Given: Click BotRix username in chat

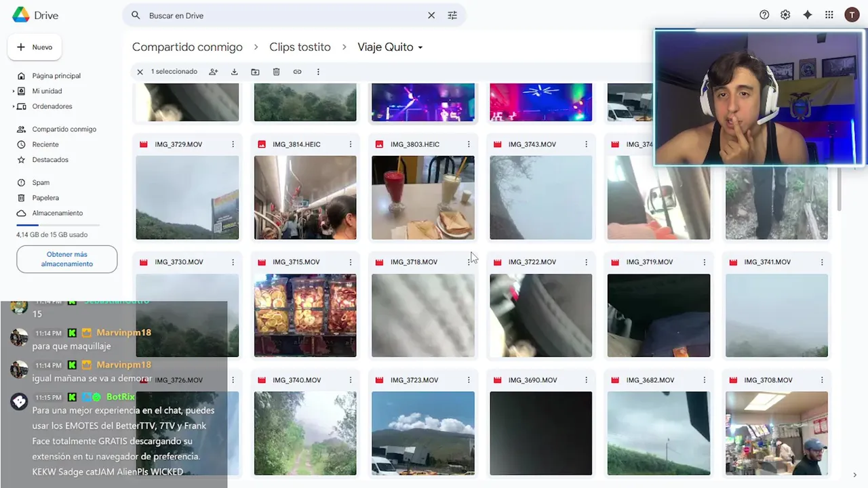Looking at the screenshot, I should pos(120,396).
